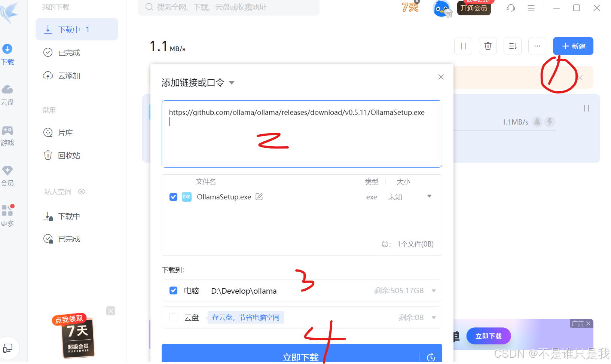Check the 云盘 cloud destination checkbox

[173, 317]
